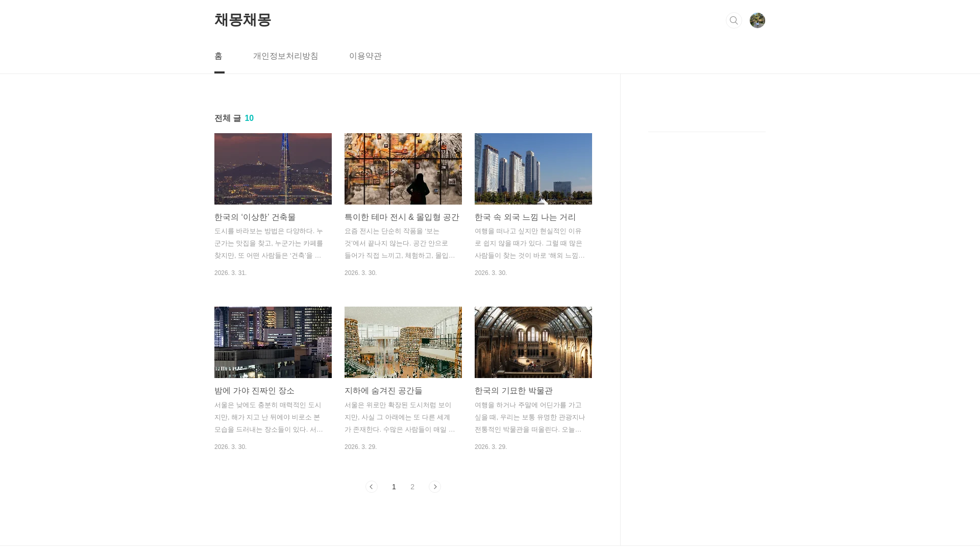
Task: Open page 2 of posts
Action: (412, 487)
